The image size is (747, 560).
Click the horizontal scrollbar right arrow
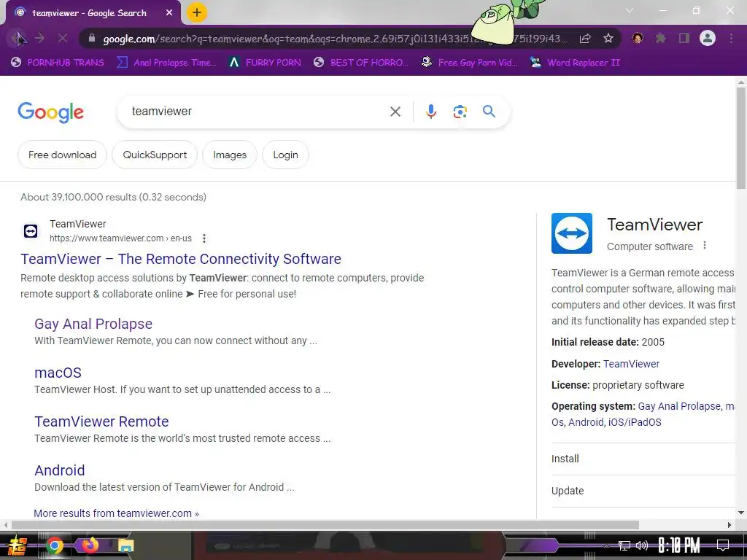click(x=729, y=525)
